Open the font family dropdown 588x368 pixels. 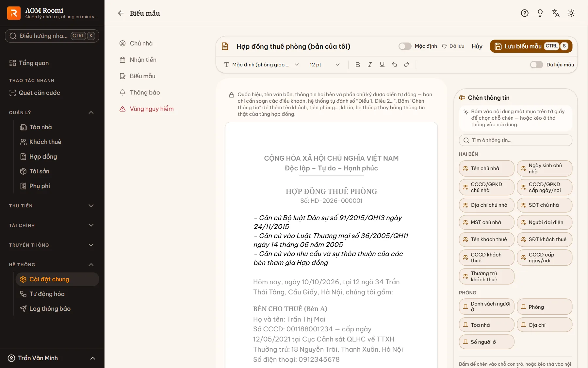pyautogui.click(x=261, y=65)
